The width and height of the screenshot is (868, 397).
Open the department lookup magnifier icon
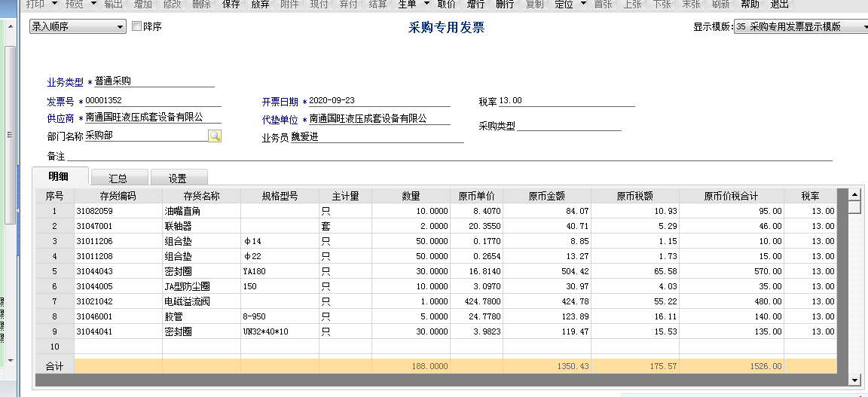tap(215, 136)
